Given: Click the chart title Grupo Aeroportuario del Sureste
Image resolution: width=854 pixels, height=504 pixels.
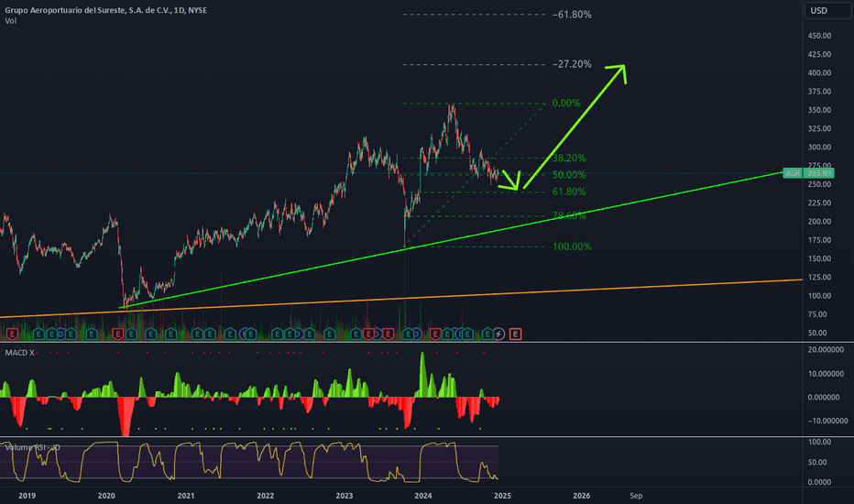Looking at the screenshot, I should tap(105, 10).
